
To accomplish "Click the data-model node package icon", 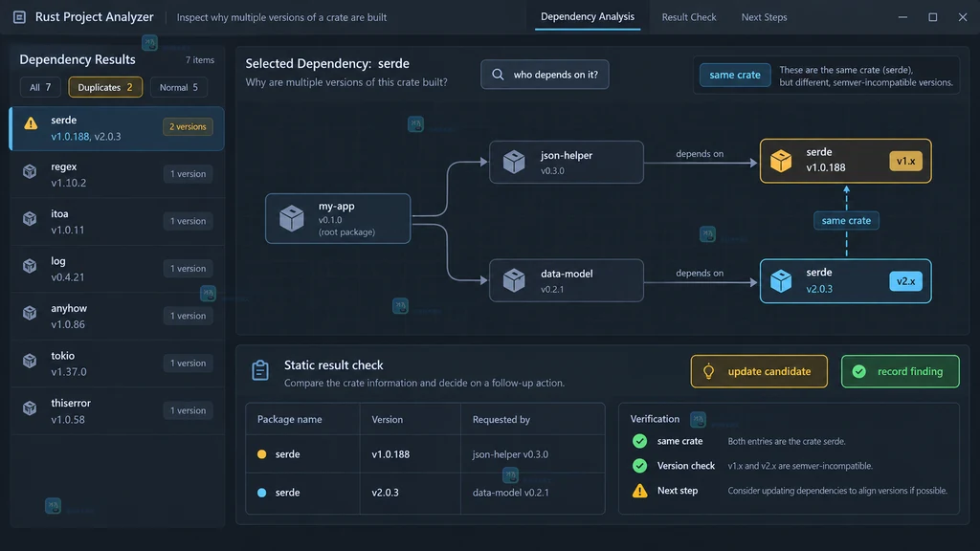I will [514, 280].
